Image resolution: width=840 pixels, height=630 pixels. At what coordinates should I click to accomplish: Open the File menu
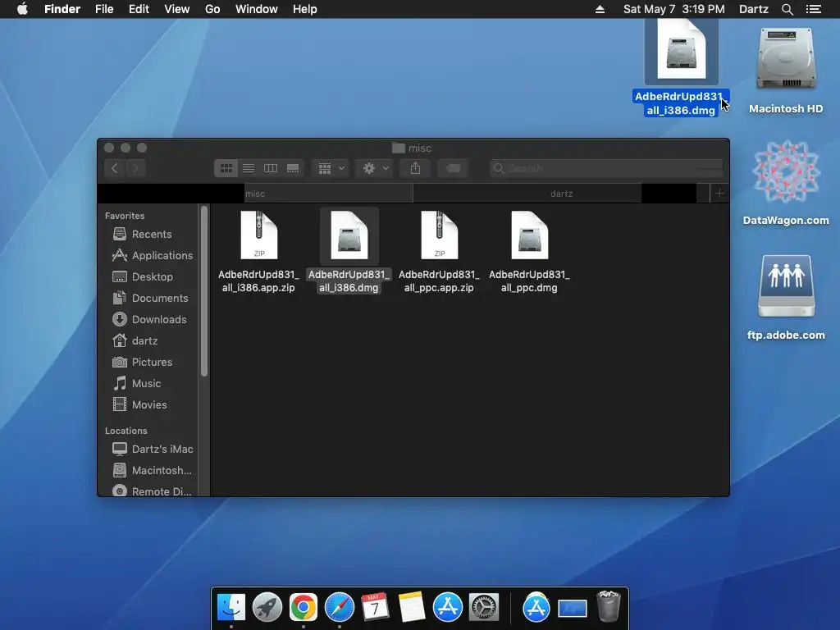(x=104, y=9)
